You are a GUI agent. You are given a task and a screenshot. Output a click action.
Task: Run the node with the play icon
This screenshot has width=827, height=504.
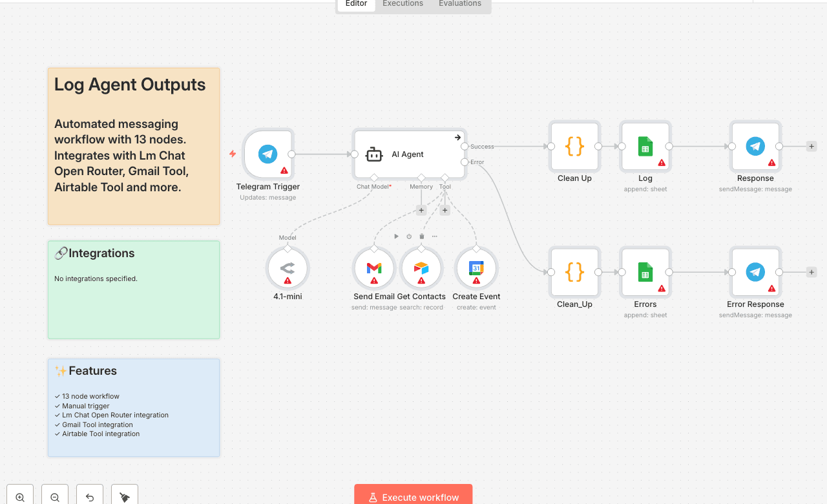tap(396, 236)
